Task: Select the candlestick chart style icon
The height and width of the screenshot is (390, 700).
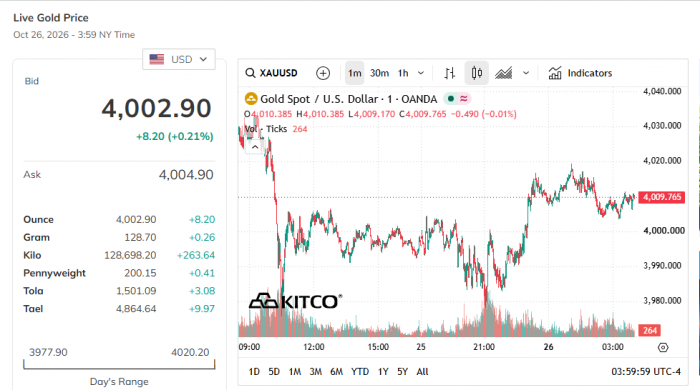Action: (476, 73)
